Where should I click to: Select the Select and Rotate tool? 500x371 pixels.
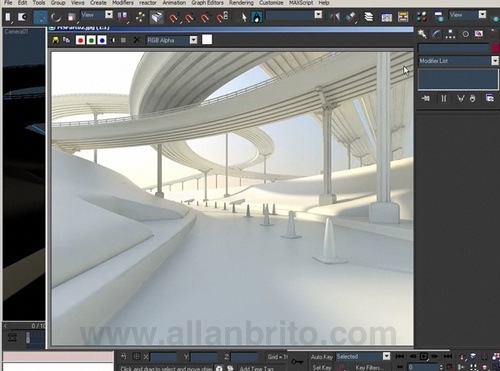pyautogui.click(x=56, y=17)
